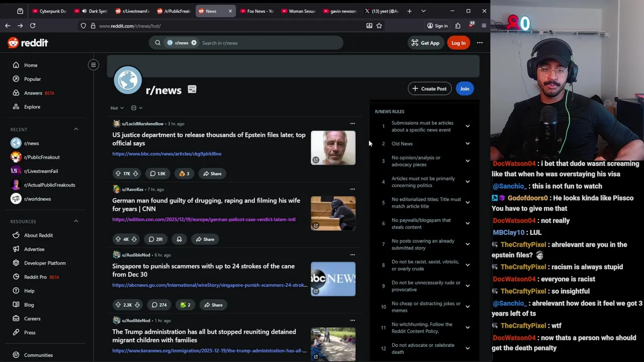The image size is (644, 362).
Task: Give award on German man post
Action: [x=179, y=239]
